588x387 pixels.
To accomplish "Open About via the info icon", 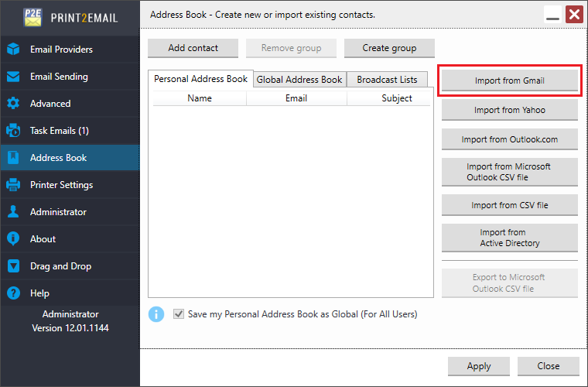I will tap(13, 238).
